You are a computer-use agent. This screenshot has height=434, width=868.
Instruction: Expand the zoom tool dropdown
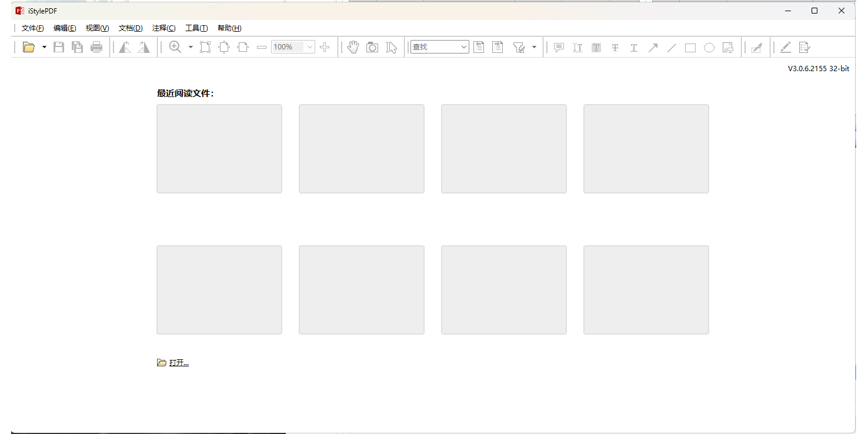point(190,47)
